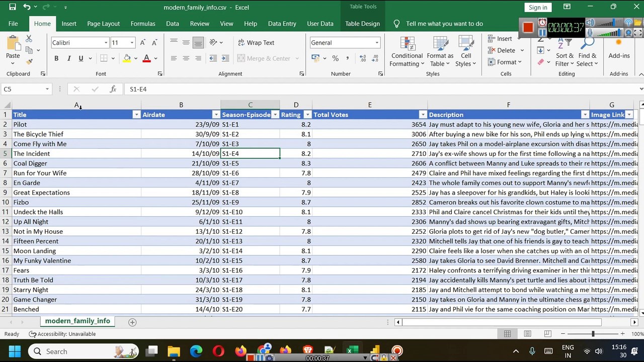
Task: Toggle Wrap Text for the cell
Action: point(256,43)
